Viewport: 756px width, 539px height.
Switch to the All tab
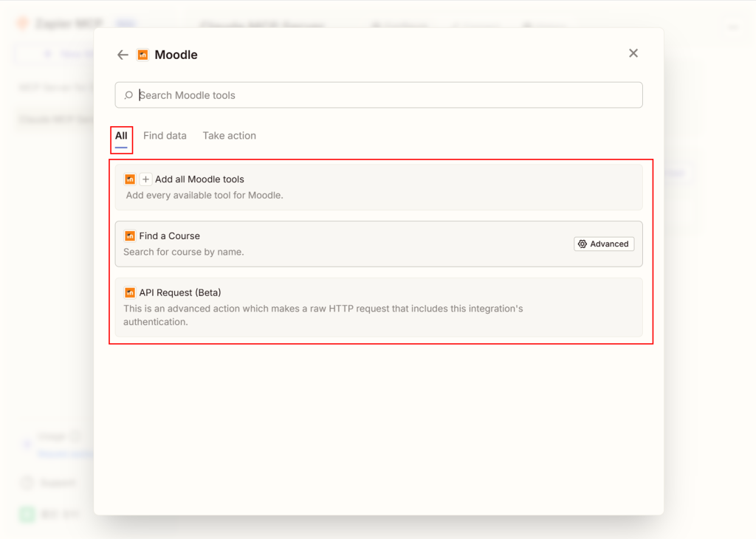coord(121,136)
